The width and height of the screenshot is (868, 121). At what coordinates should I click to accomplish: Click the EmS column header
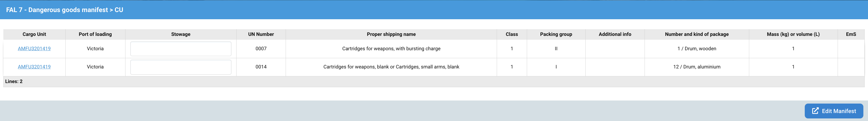point(851,34)
